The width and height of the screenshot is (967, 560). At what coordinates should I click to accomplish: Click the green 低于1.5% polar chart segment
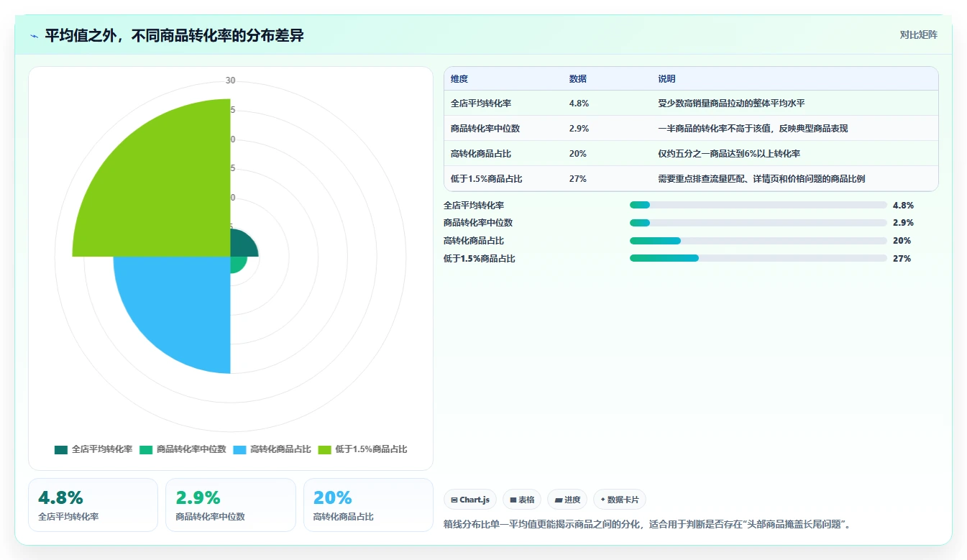click(x=165, y=191)
